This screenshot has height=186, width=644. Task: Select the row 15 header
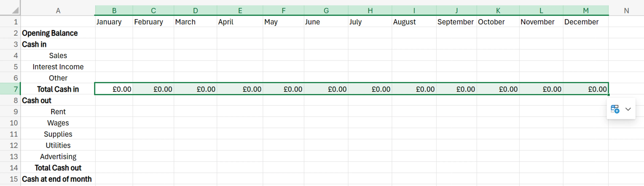(x=14, y=179)
